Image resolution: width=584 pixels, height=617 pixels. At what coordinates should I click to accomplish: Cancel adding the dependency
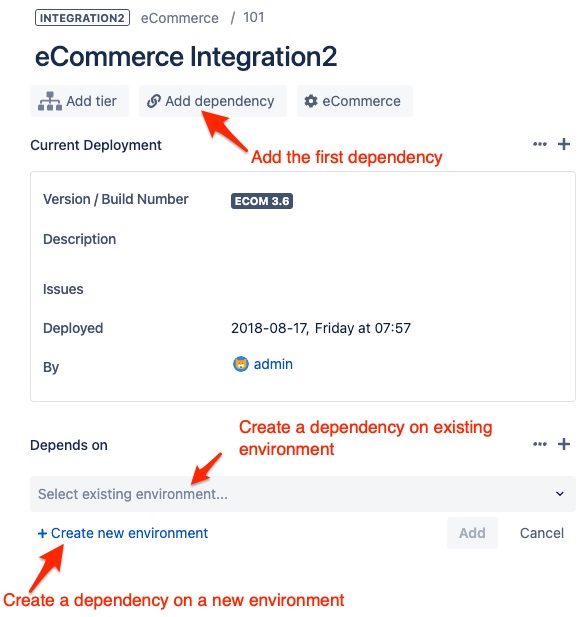click(x=541, y=533)
